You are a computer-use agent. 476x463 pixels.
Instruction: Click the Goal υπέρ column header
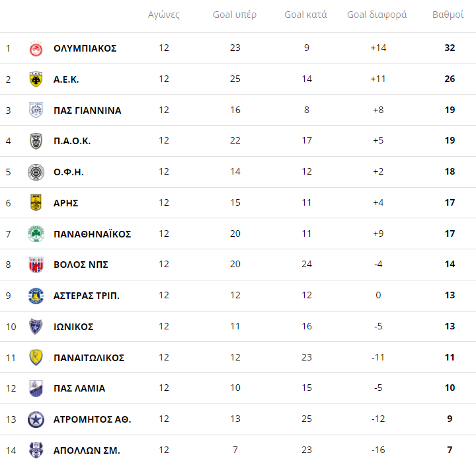(x=235, y=15)
